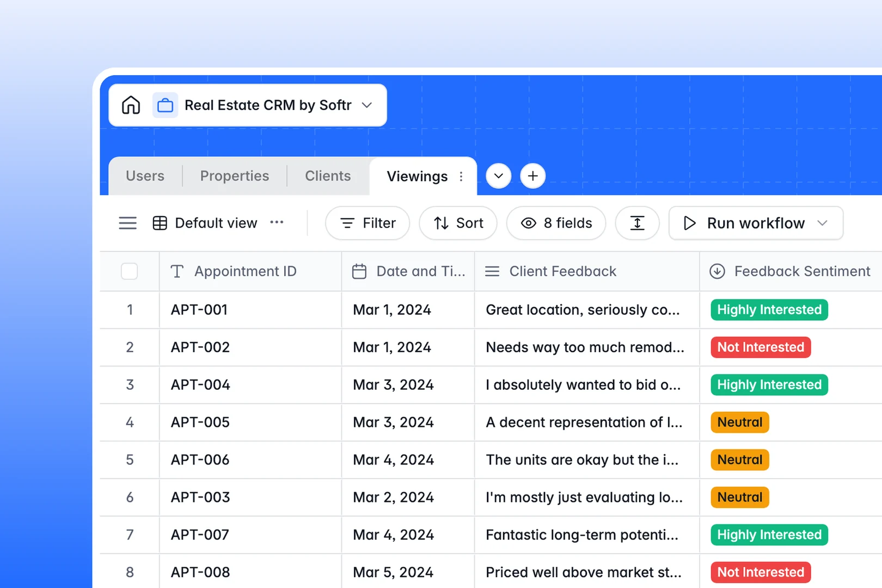Click feedback starting 'Great location'

tap(587, 310)
